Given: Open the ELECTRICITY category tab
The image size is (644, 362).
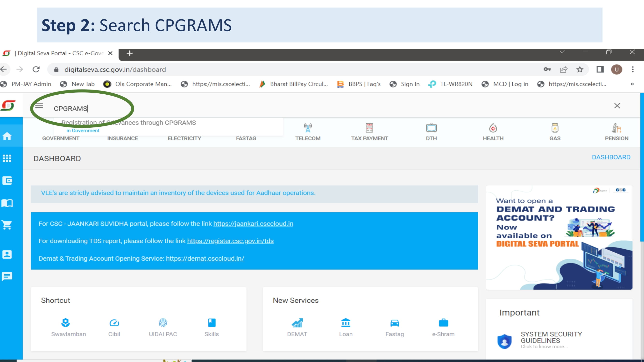Looking at the screenshot, I should (x=184, y=138).
